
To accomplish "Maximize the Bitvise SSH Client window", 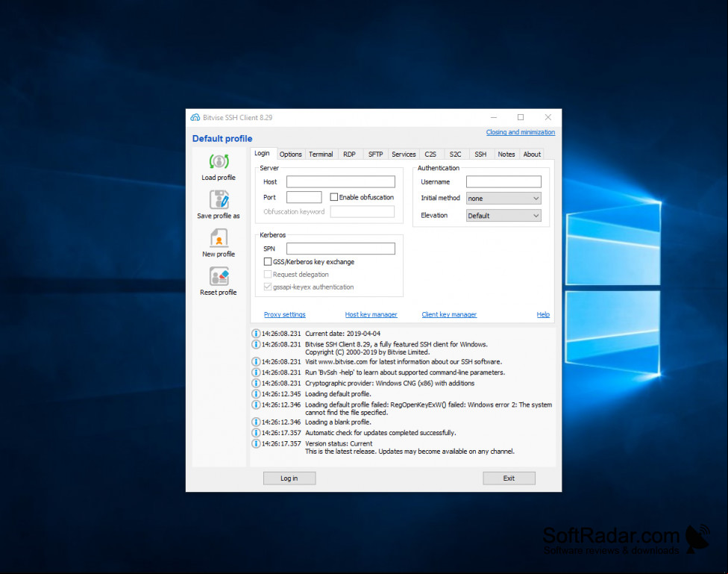I will pyautogui.click(x=521, y=118).
